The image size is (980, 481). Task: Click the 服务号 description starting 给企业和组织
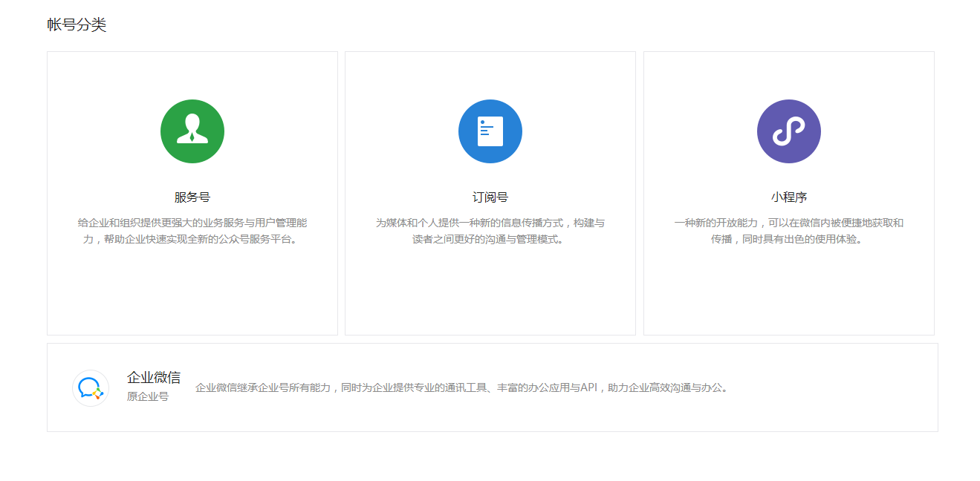(192, 231)
